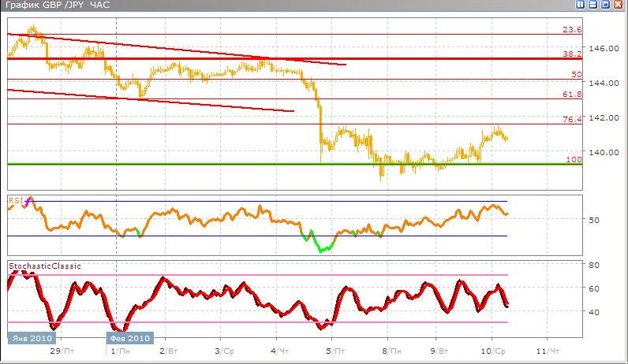Click the 'Янв 2010' month marker
The width and height of the screenshot is (628, 364).
click(x=32, y=339)
